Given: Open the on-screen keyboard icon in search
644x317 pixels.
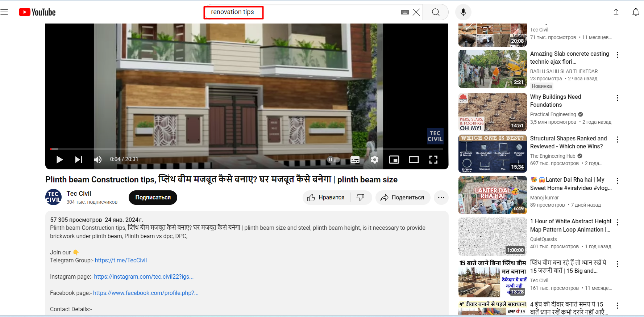Looking at the screenshot, I should pyautogui.click(x=405, y=12).
